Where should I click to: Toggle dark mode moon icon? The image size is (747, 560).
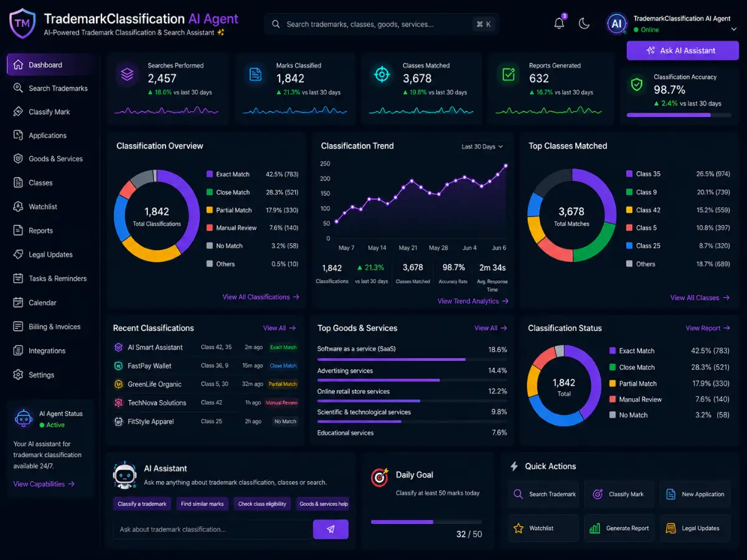[x=584, y=24]
